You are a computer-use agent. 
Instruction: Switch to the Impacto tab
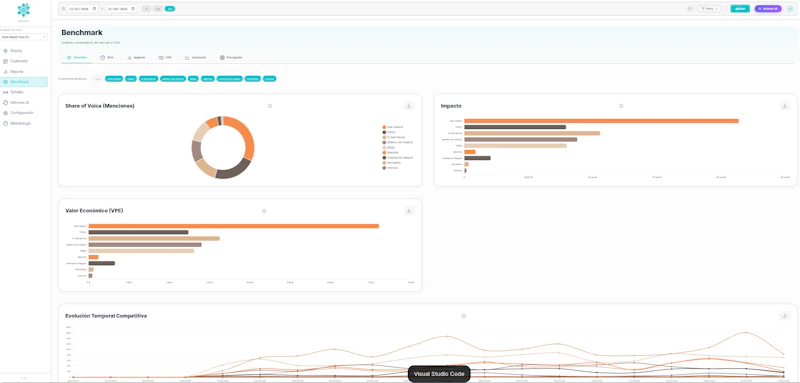[x=136, y=58]
